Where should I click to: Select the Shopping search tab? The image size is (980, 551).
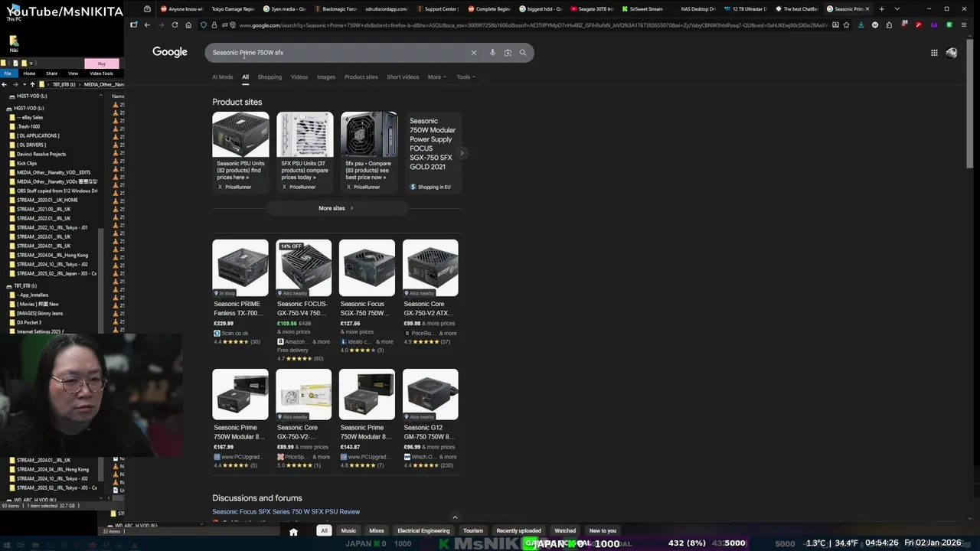tap(269, 77)
